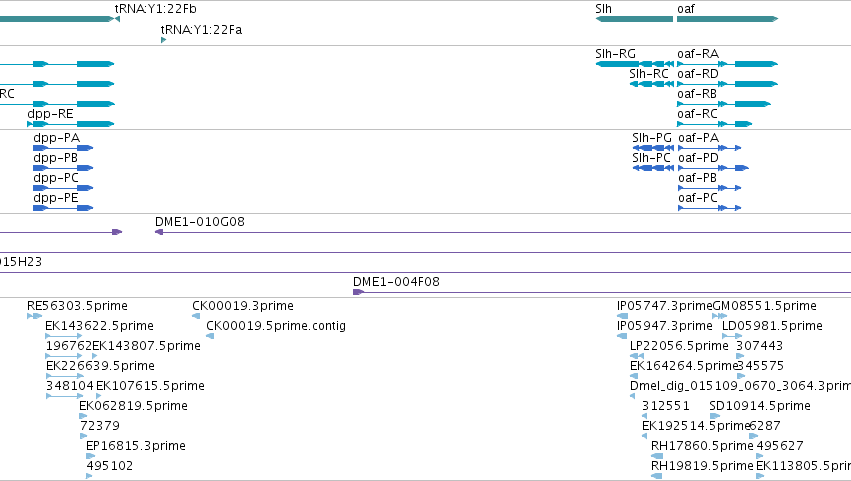
Task: Select the dpp-RE transcript label
Action: 50,114
